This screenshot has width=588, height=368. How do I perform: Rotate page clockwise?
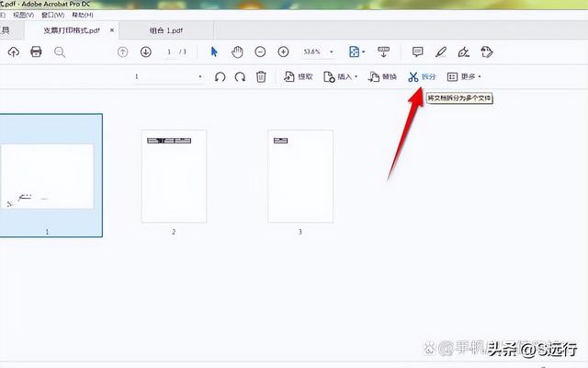pyautogui.click(x=240, y=77)
